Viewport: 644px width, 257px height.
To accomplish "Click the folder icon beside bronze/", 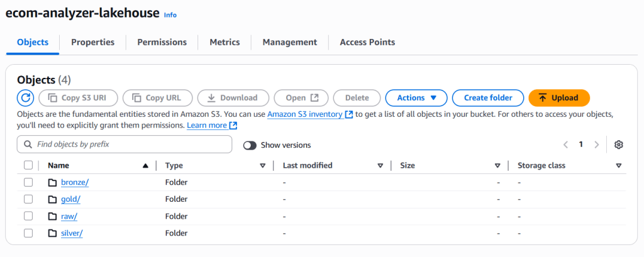I will coord(53,182).
